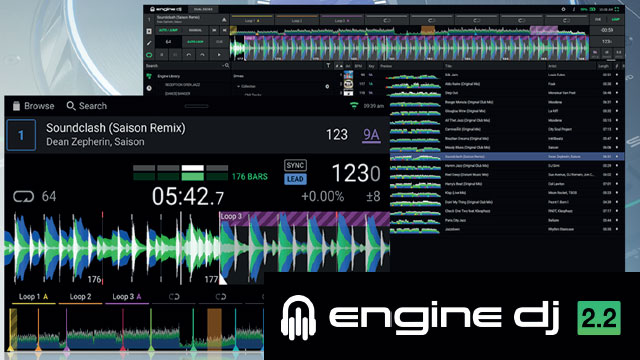Click the second empty loop slot icon on device screen

point(221,297)
